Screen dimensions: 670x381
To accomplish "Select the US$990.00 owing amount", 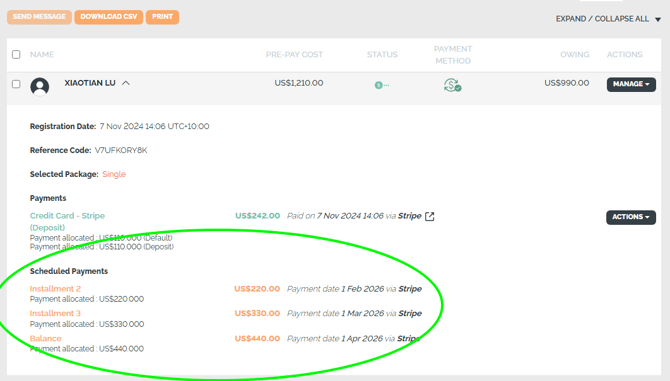I will 567,83.
